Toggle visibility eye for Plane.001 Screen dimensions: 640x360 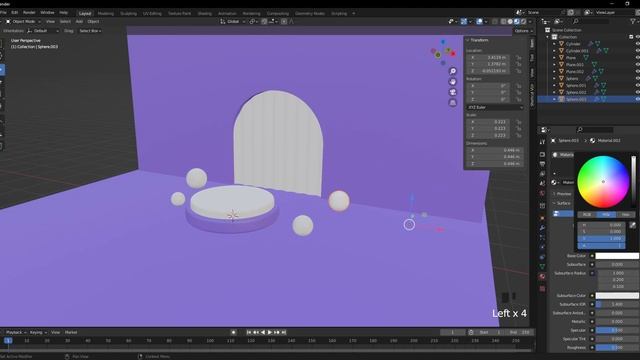click(637, 64)
